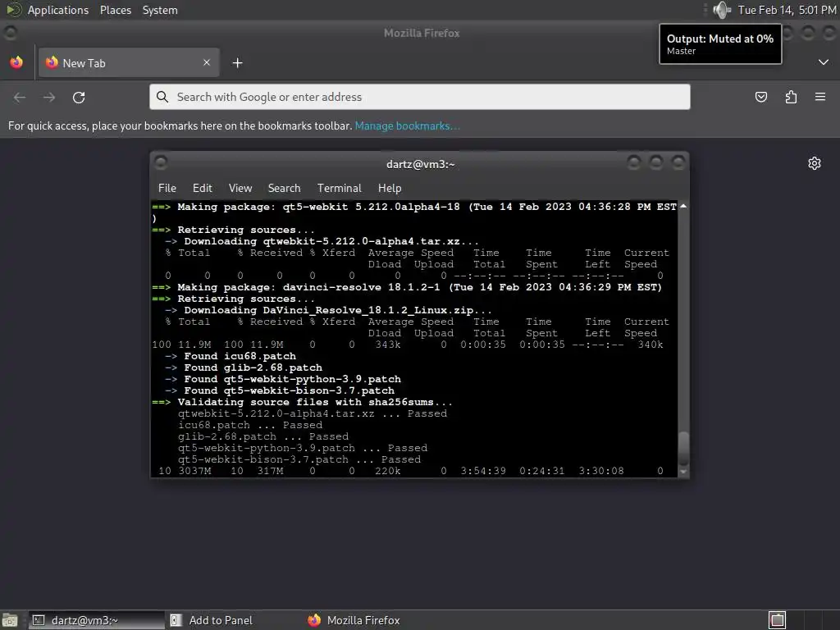Go back with the back arrow
Viewport: 840px width, 630px height.
(20, 97)
